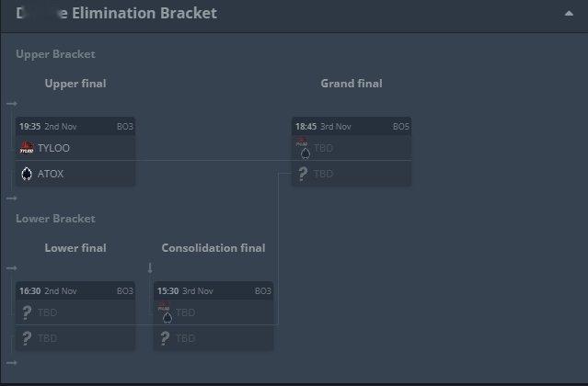The image size is (588, 386).
Task: Select the Elimination Bracket heading
Action: [x=116, y=14]
